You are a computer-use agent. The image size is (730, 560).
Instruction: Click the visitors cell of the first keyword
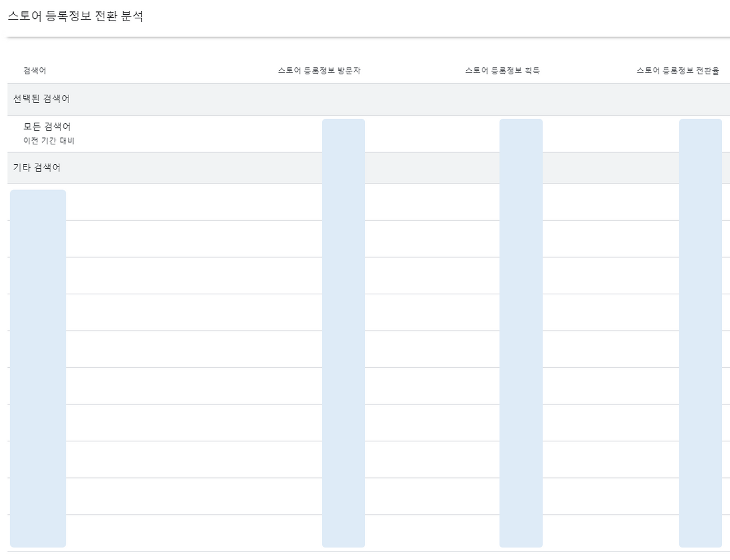pos(343,201)
